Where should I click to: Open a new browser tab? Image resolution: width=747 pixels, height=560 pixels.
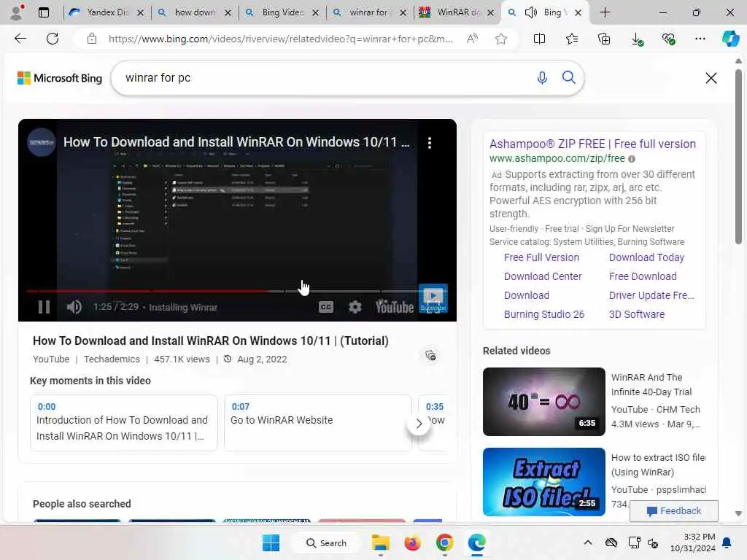click(x=605, y=12)
